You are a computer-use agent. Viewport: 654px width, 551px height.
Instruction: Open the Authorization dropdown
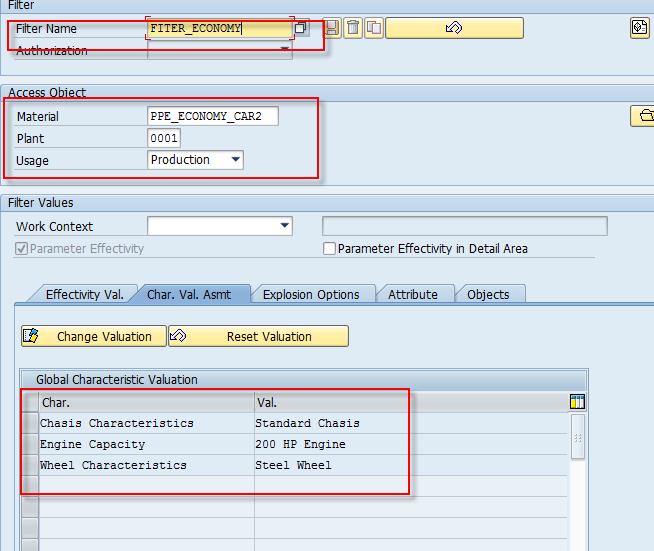click(284, 50)
